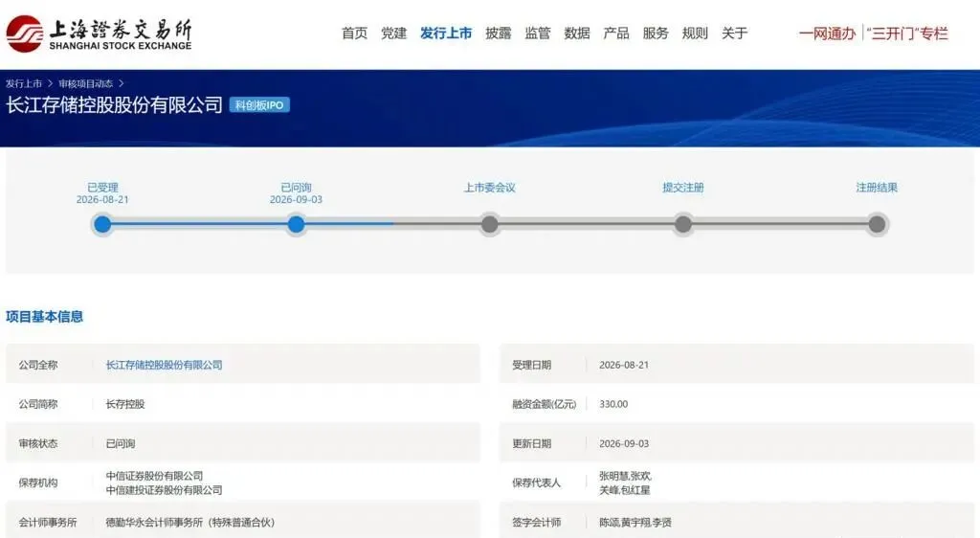Open the 规则 navigation item
The width and height of the screenshot is (980, 538).
pyautogui.click(x=695, y=34)
